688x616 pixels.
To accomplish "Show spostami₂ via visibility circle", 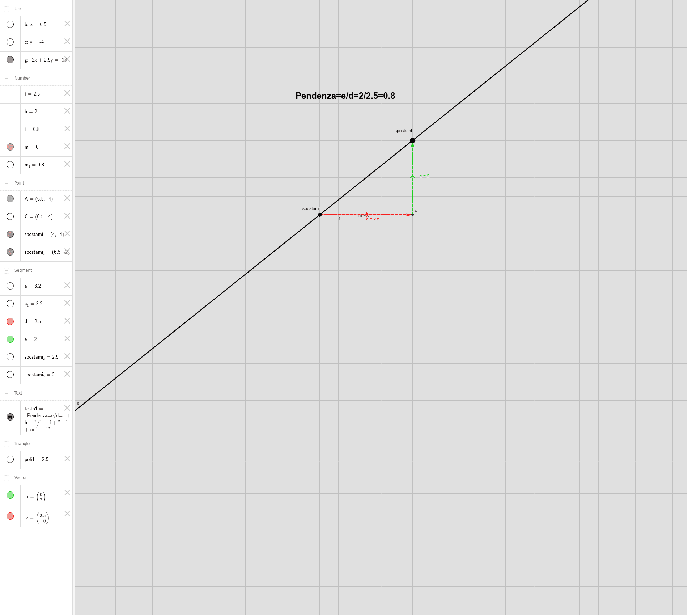I will (10, 357).
